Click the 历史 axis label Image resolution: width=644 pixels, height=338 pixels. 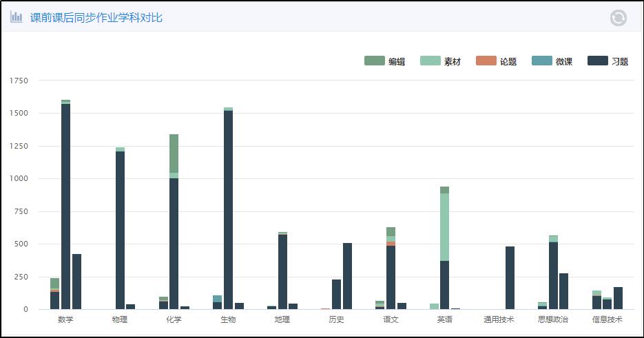(x=337, y=319)
